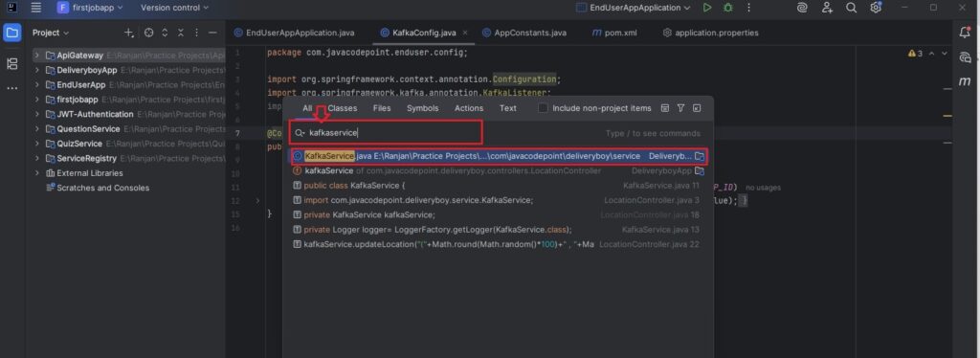The image size is (980, 358).
Task: Select the JWT-Authentication module
Action: 95,114
